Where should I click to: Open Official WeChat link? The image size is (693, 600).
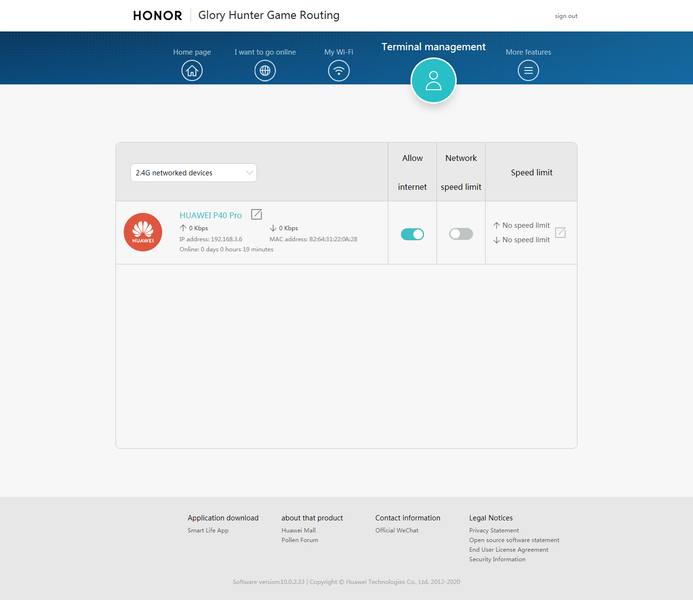(x=396, y=530)
